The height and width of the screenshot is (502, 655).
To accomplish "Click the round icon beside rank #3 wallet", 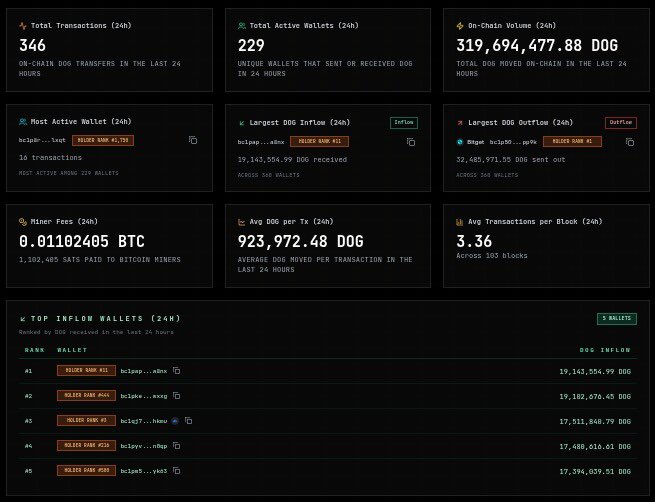I will (x=175, y=421).
